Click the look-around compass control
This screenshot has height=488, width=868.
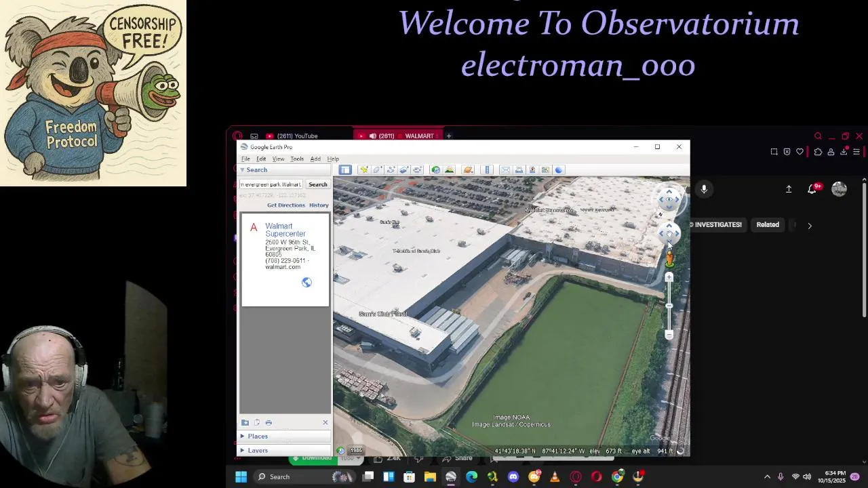tap(669, 199)
